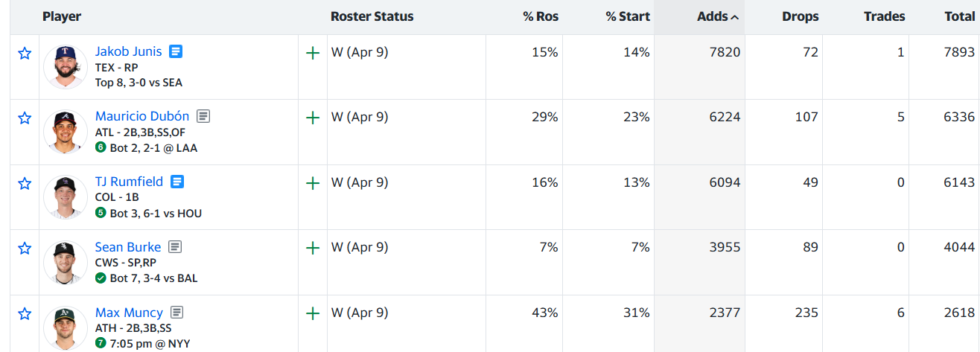This screenshot has height=352, width=980.
Task: Click Mauricio Dubón's green batting-order badge
Action: pos(101,148)
